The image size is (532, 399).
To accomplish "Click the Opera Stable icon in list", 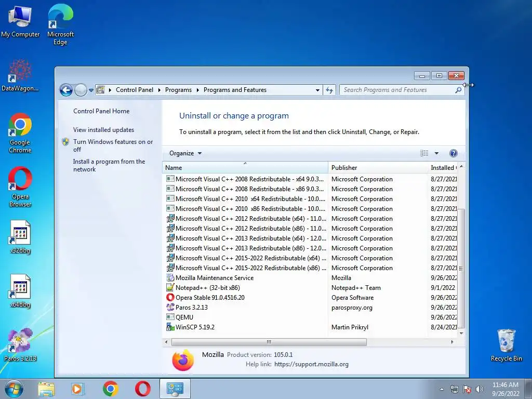I will (x=170, y=297).
